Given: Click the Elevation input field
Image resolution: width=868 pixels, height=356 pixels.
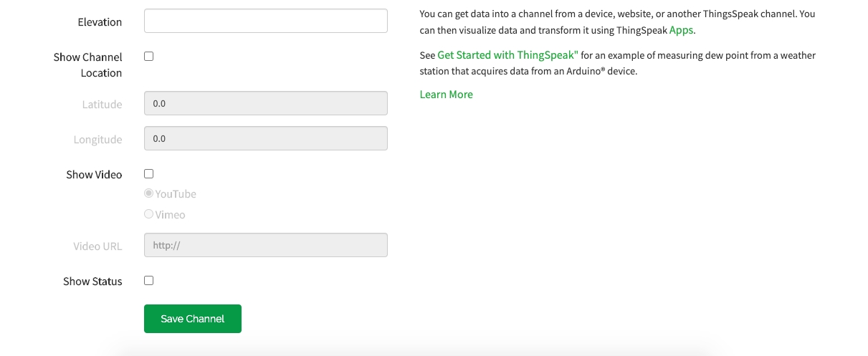Looking at the screenshot, I should click(x=265, y=21).
